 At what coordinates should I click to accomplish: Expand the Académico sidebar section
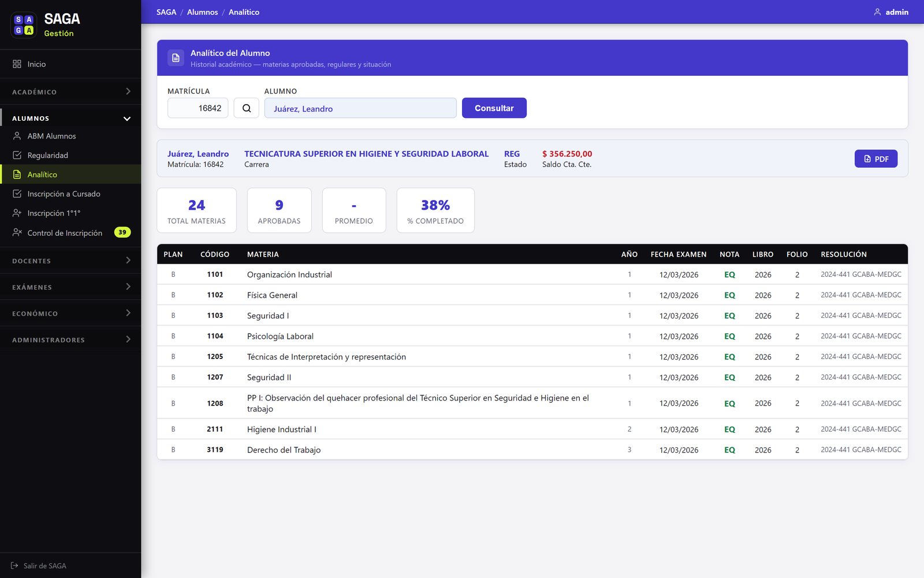click(70, 91)
